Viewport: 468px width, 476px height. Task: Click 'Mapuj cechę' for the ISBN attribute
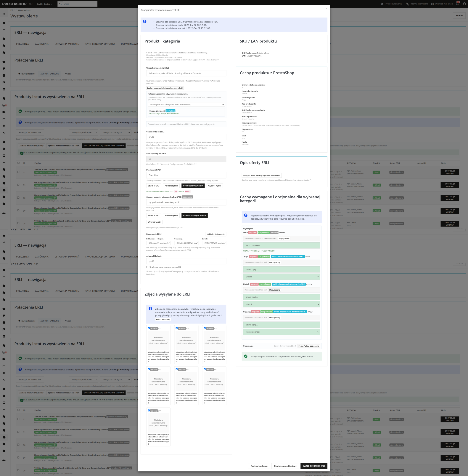284,238
